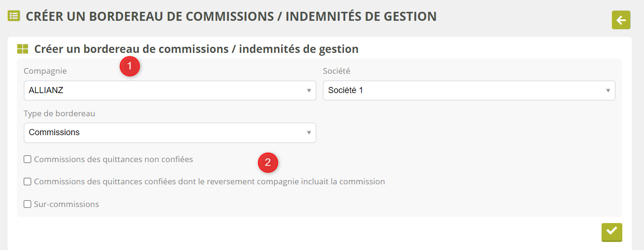Click red annotation marker number 1
The width and height of the screenshot is (644, 250).
coord(130,67)
